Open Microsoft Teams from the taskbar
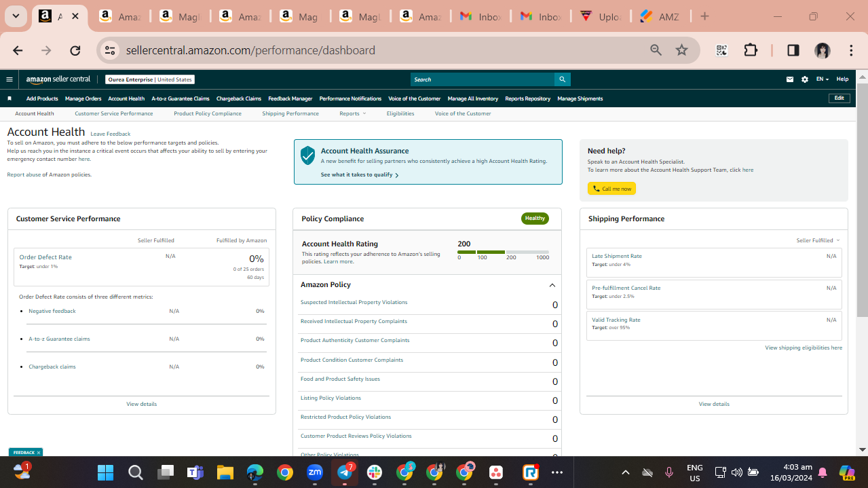The width and height of the screenshot is (868, 488). [195, 472]
